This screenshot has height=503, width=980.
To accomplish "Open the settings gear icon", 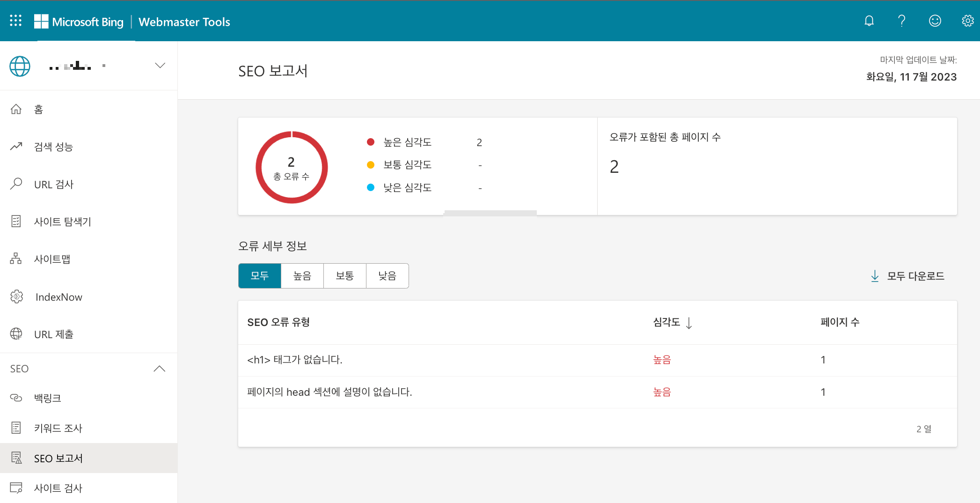I will [967, 21].
